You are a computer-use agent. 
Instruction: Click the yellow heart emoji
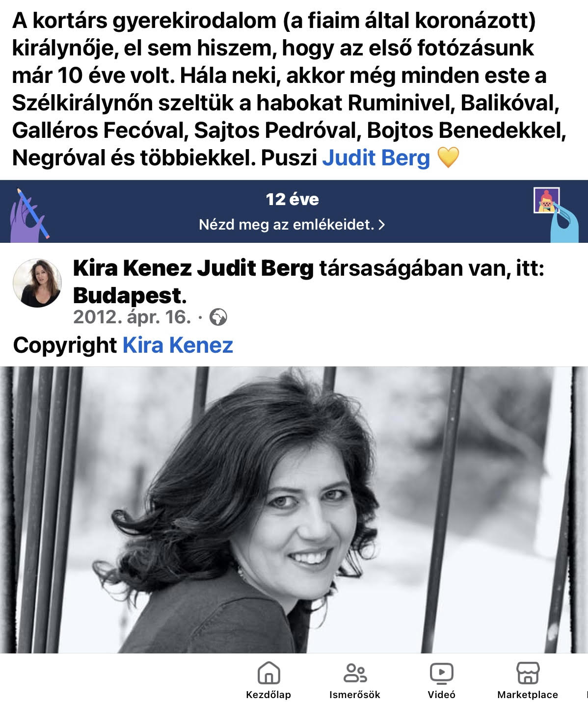(x=448, y=157)
